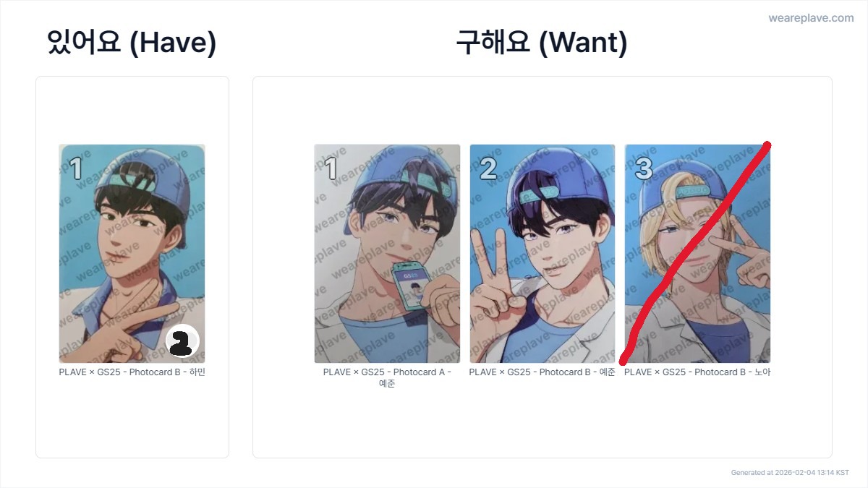This screenshot has width=868, height=488.
Task: Open the weareplave.com link at top right
Action: (x=811, y=18)
